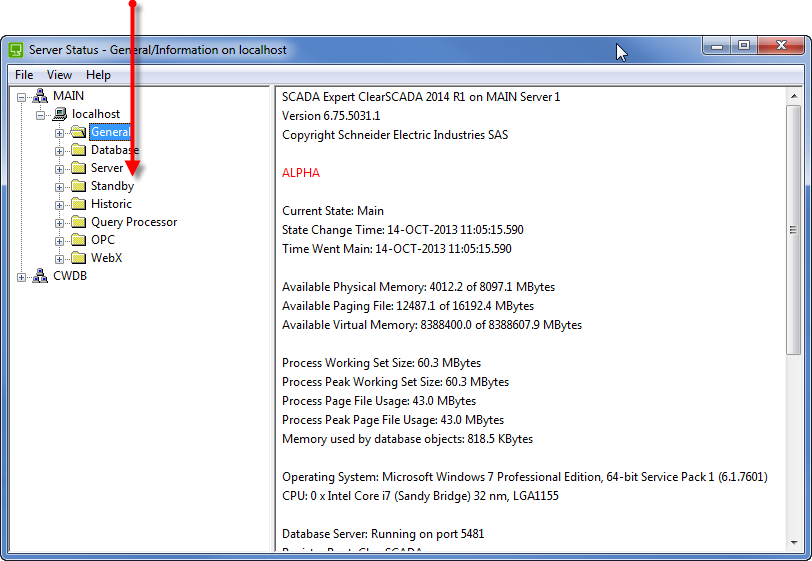Image resolution: width=812 pixels, height=561 pixels.
Task: Click the CWDB server network icon
Action: pyautogui.click(x=41, y=276)
